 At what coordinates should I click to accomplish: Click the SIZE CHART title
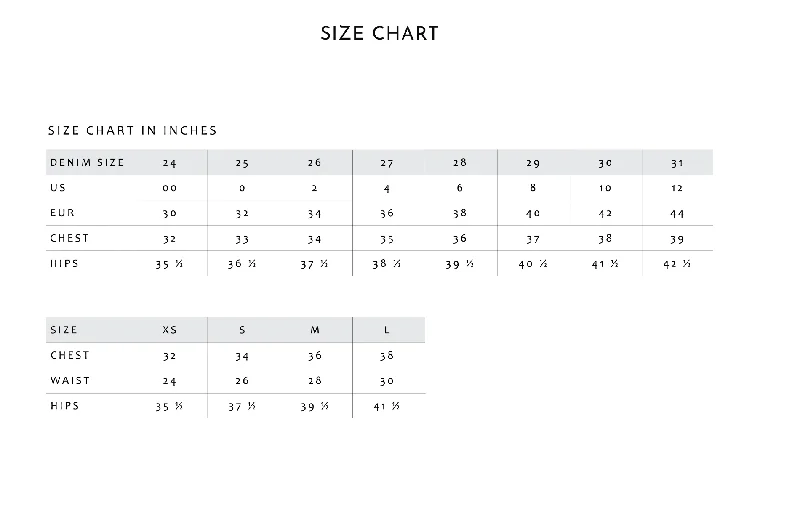coord(379,34)
